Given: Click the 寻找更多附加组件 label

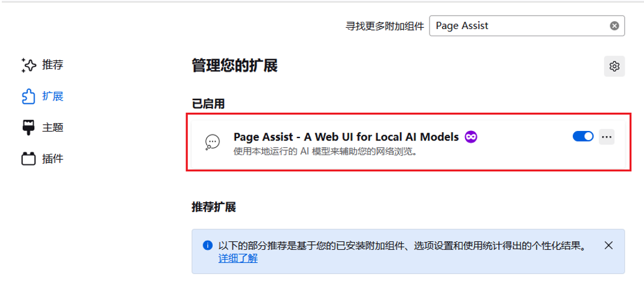Looking at the screenshot, I should coord(384,27).
